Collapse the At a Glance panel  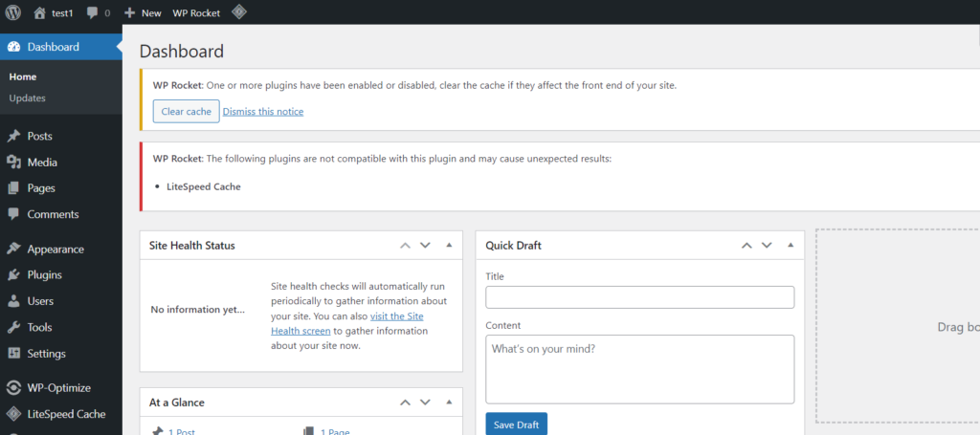tap(449, 402)
